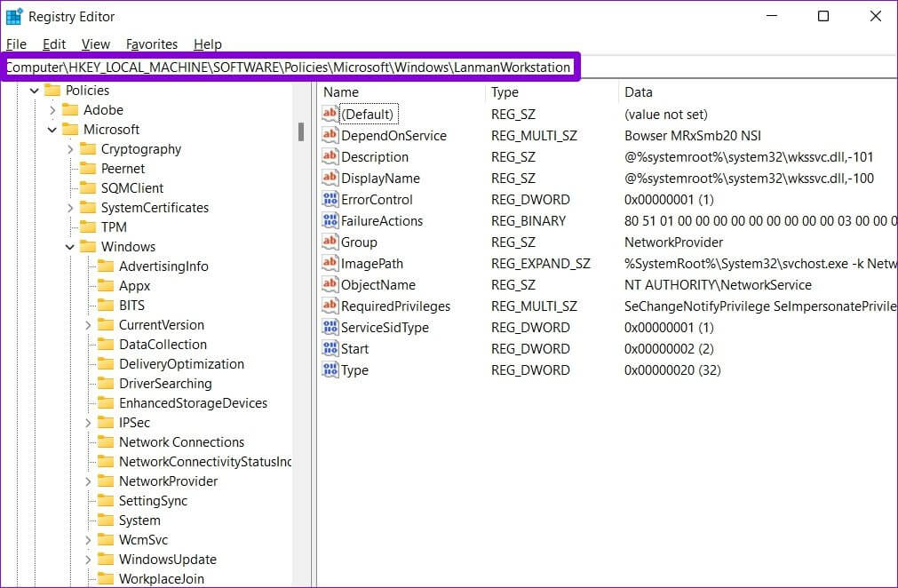Expand the Adobe key

(x=52, y=110)
